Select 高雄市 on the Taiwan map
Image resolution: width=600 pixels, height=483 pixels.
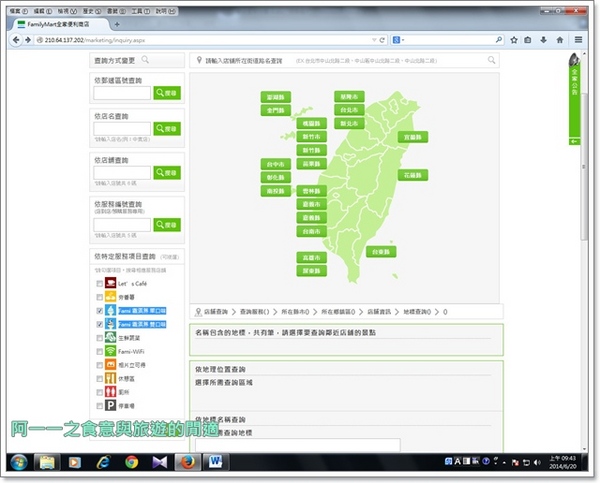(x=311, y=257)
